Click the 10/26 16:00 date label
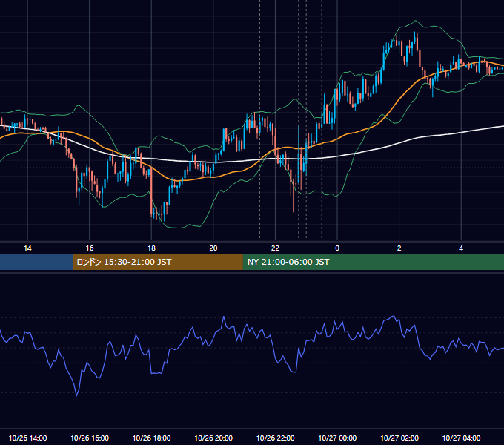The height and width of the screenshot is (445, 504). tap(90, 438)
